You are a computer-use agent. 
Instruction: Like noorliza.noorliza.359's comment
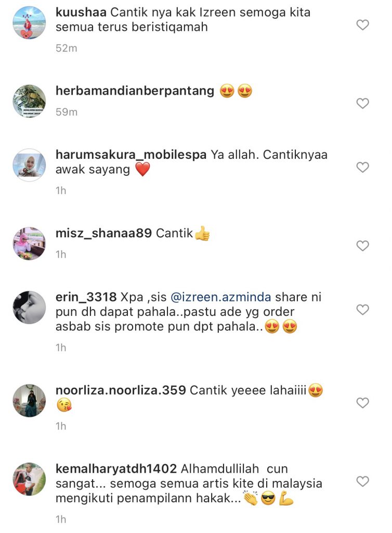tap(362, 403)
